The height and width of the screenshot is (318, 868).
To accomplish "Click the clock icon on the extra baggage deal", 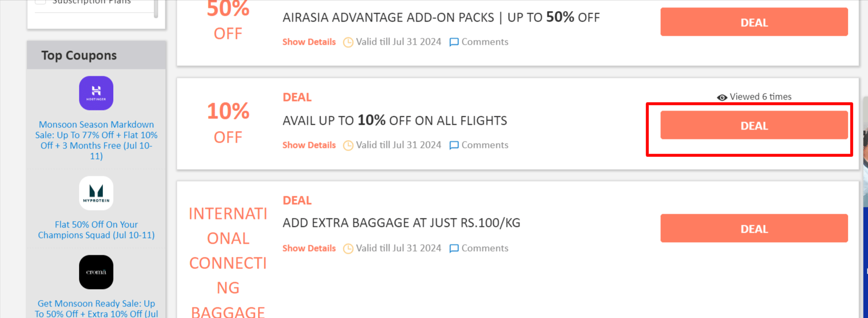I will [x=348, y=249].
